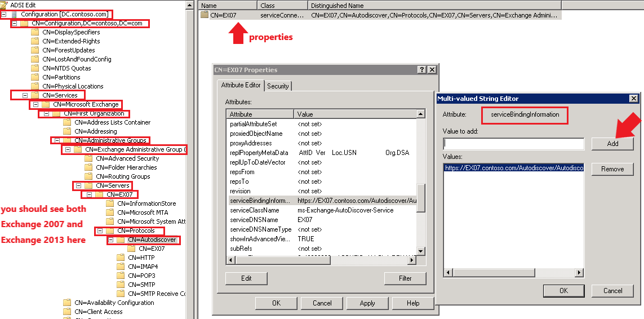
Task: Sort by the Class column header
Action: click(x=283, y=5)
